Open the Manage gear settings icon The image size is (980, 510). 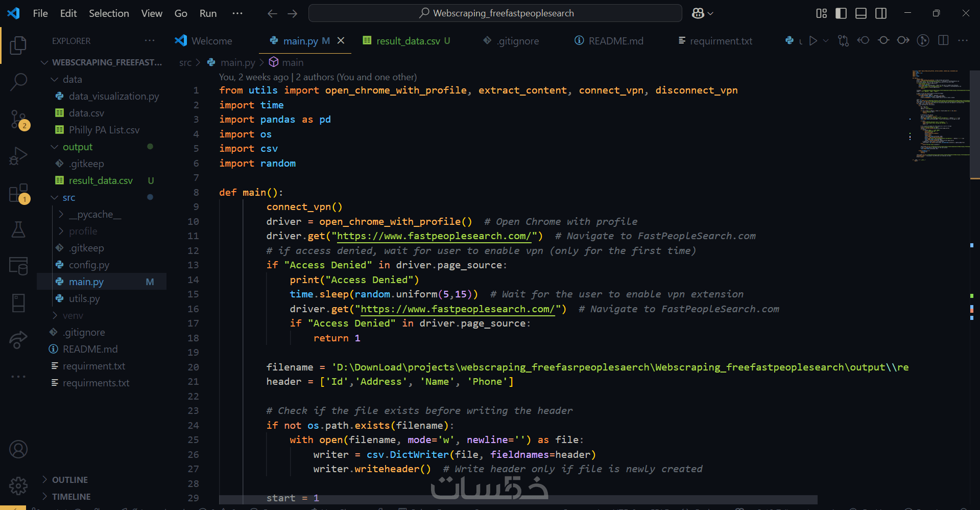18,485
